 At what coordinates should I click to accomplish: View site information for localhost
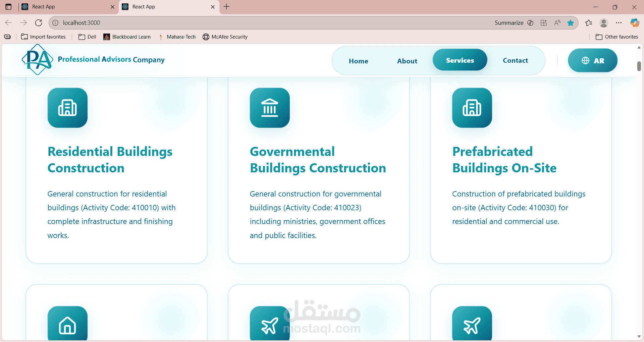click(55, 23)
